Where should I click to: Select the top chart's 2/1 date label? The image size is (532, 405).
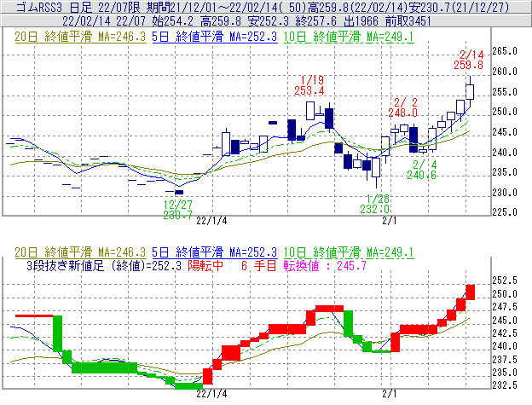[x=390, y=221]
